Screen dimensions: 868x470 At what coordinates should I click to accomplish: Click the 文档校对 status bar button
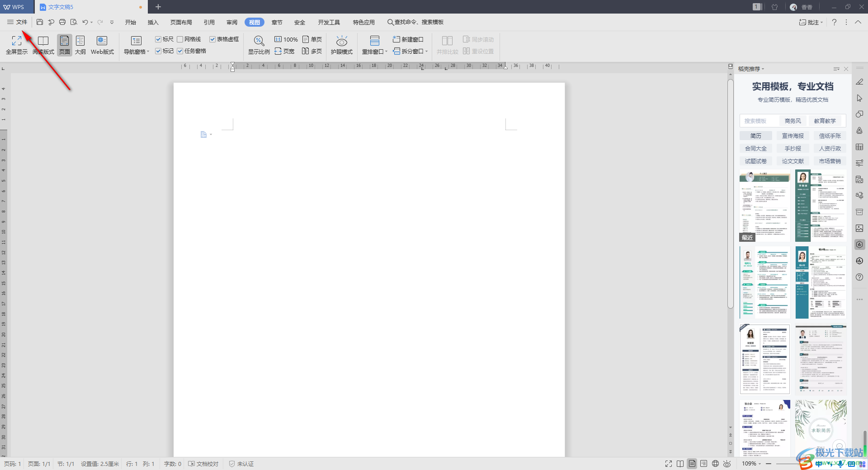[203, 464]
